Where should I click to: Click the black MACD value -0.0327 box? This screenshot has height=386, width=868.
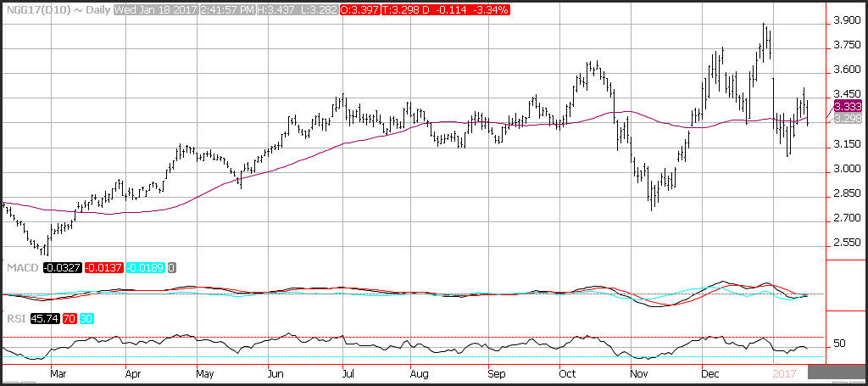[61, 267]
